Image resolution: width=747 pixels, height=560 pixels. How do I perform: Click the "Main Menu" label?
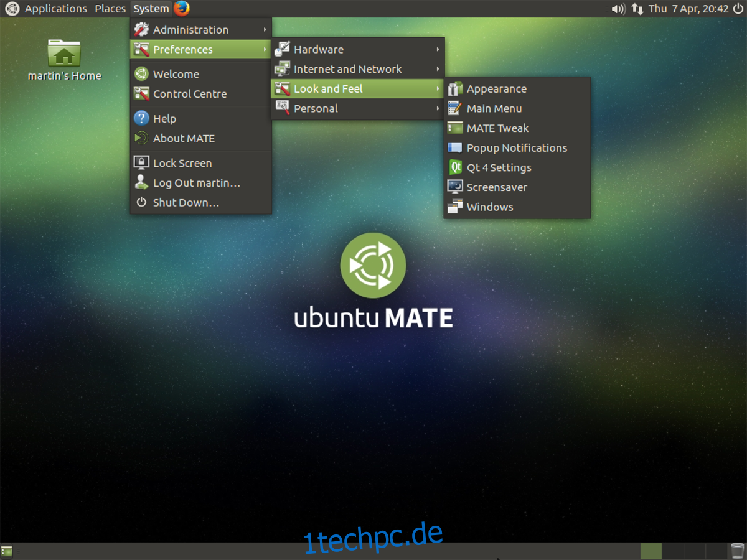[494, 108]
